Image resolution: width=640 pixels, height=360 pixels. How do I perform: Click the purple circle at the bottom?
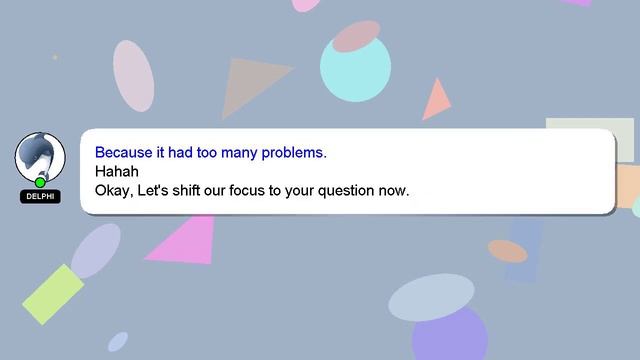[450, 336]
